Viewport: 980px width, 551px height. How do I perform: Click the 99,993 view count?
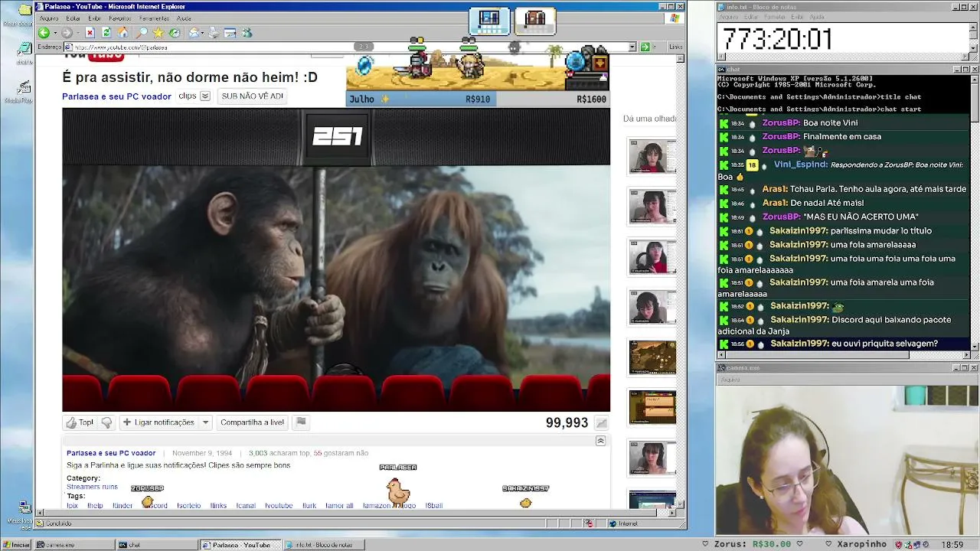[567, 422]
